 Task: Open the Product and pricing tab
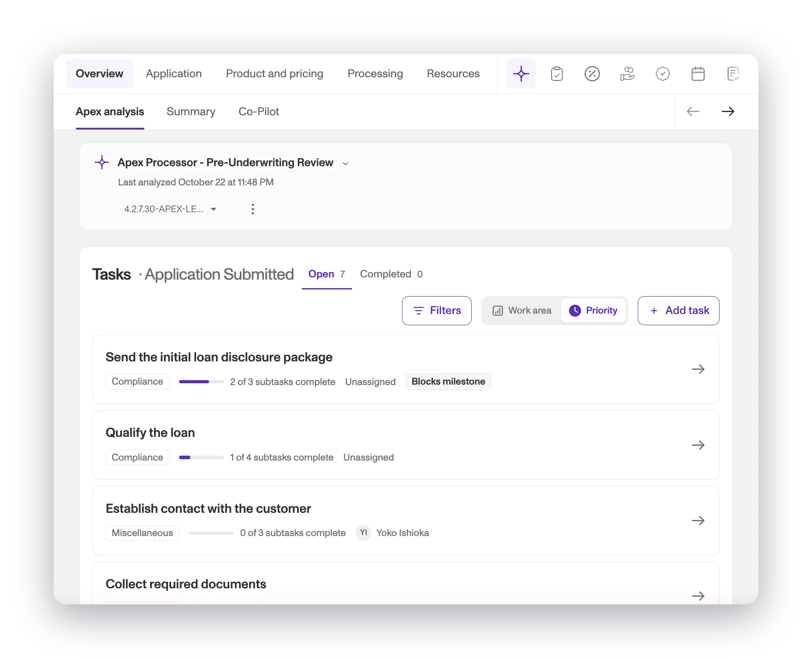coord(275,74)
